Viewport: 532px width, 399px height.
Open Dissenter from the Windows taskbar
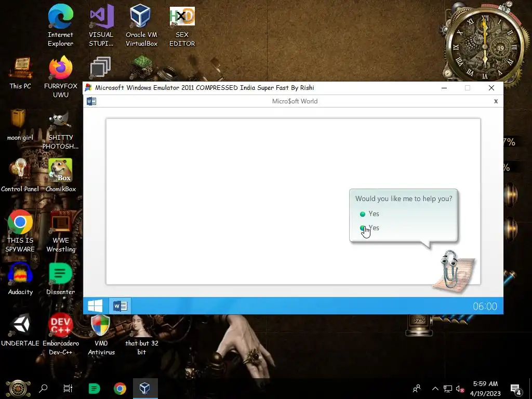tap(94, 388)
